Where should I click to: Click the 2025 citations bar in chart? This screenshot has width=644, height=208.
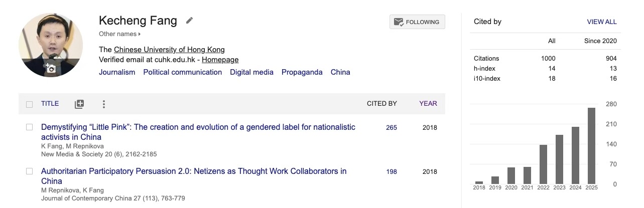pyautogui.click(x=591, y=145)
